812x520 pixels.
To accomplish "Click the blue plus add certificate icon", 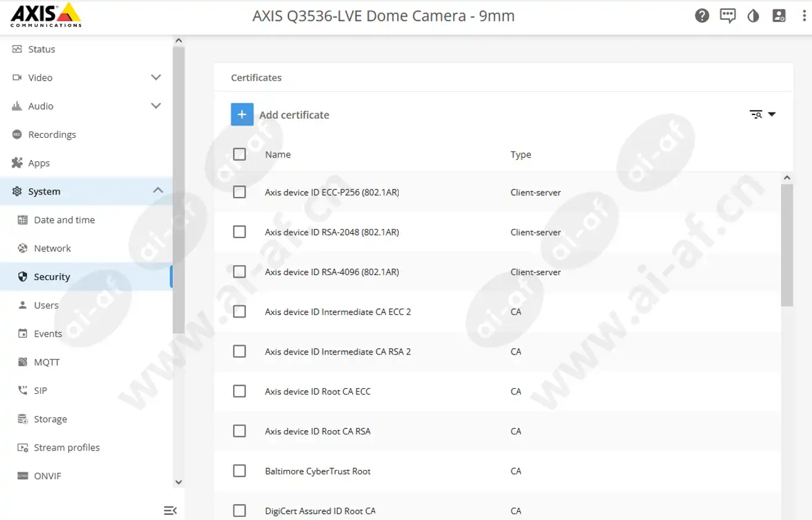I will tap(242, 114).
